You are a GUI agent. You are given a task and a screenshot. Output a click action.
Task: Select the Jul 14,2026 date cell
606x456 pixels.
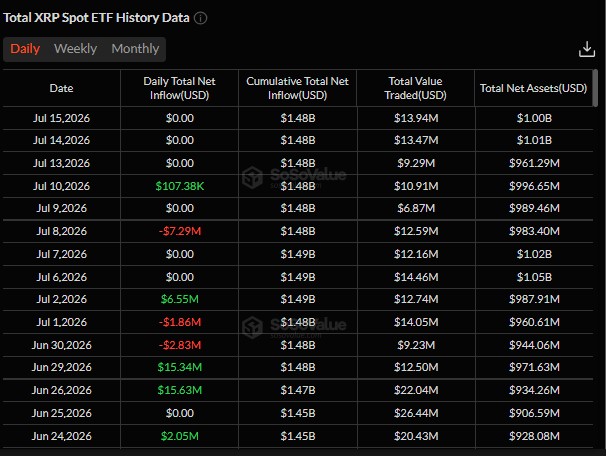(61, 140)
